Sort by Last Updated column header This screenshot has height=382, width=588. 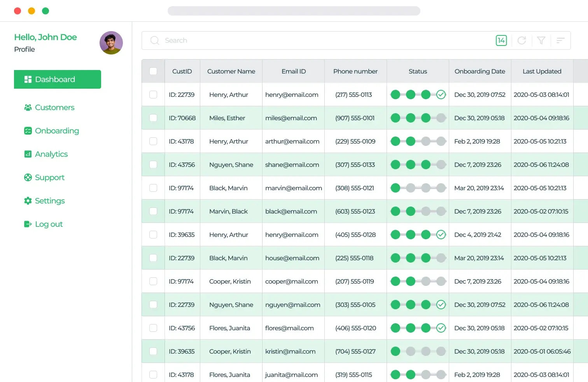pos(542,71)
